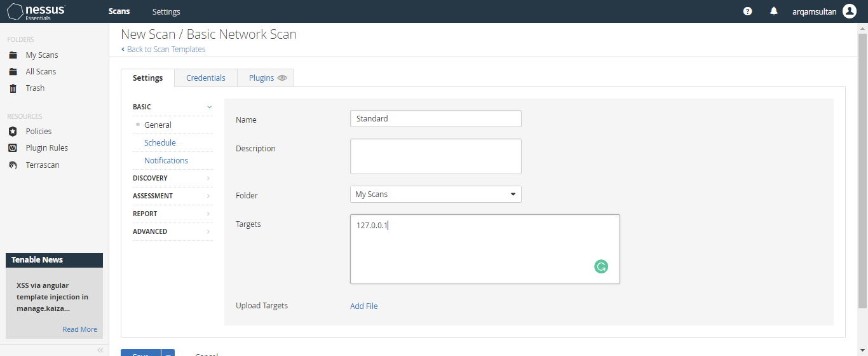This screenshot has height=356, width=868.
Task: Open the help question mark icon
Action: pos(747,11)
